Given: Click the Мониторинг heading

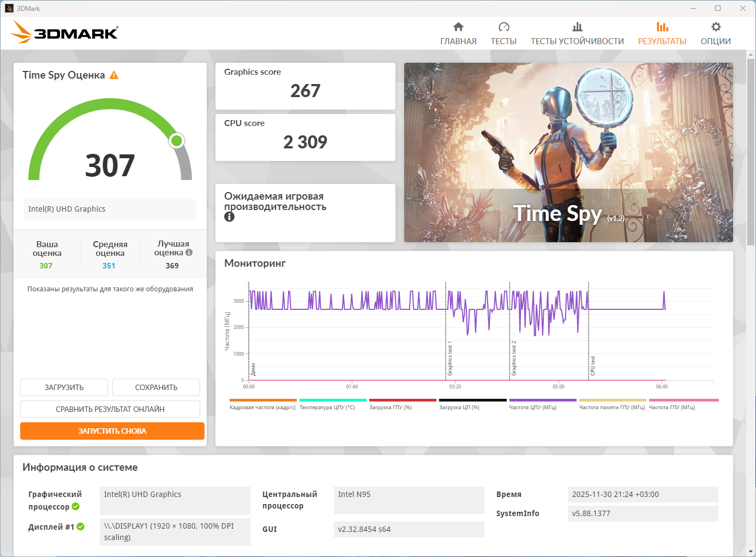Looking at the screenshot, I should (255, 263).
